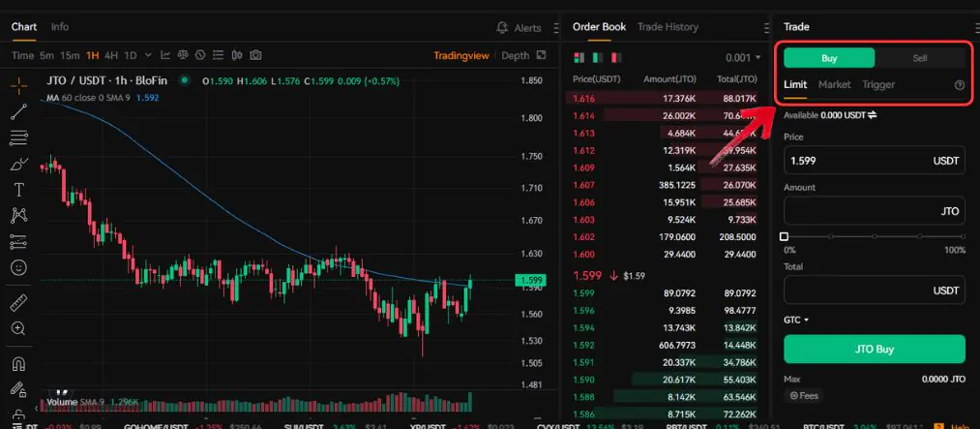980x429 pixels.
Task: Click the zoom in magnifier tool
Action: (x=18, y=329)
